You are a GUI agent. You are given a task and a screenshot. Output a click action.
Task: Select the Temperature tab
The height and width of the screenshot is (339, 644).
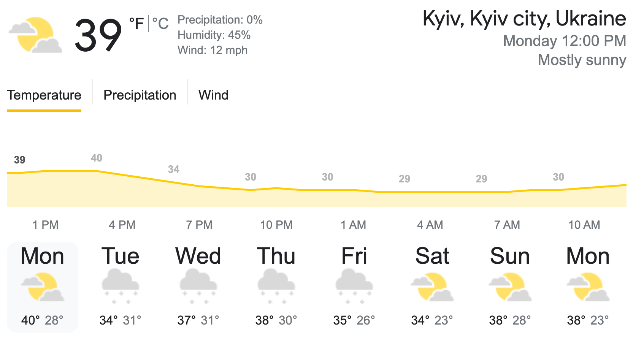pyautogui.click(x=44, y=95)
